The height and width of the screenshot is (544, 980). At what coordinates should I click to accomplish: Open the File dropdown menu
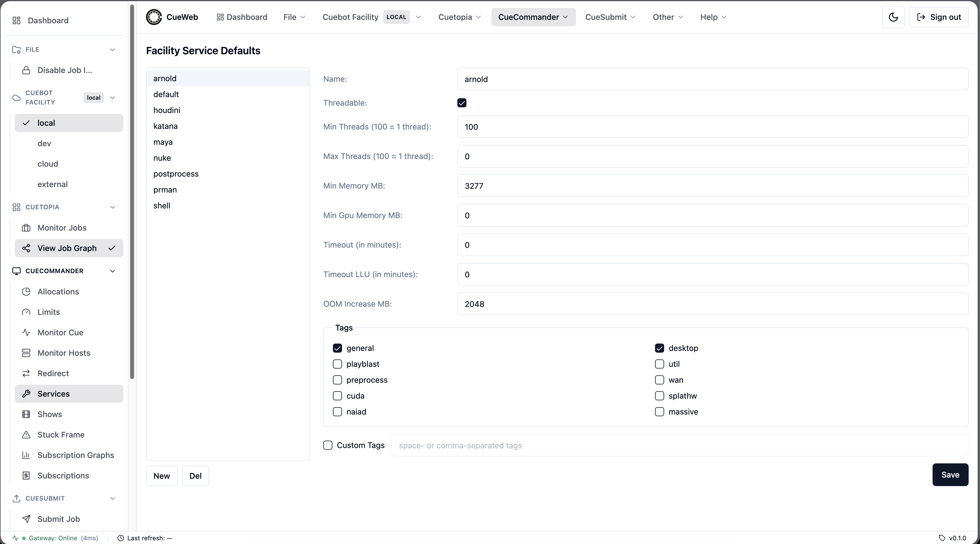[x=295, y=17]
